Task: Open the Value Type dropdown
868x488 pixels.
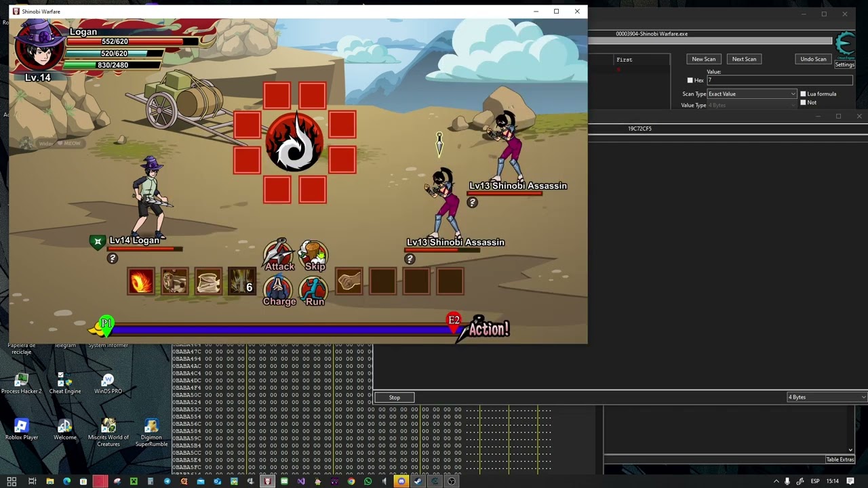Action: (x=752, y=105)
